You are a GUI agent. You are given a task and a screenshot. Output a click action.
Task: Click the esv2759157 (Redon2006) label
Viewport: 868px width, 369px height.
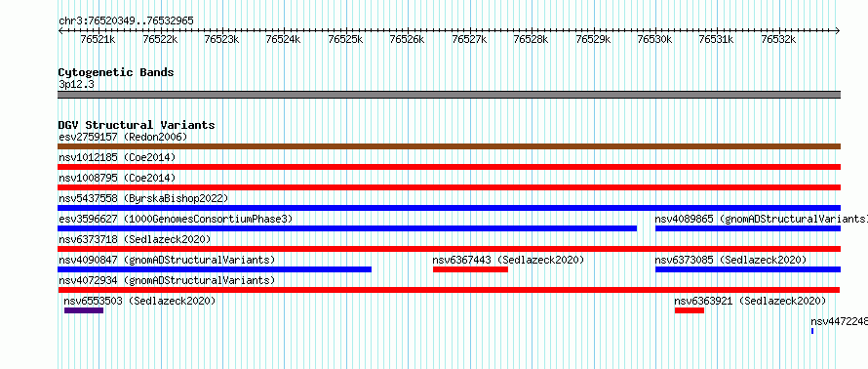coord(123,137)
